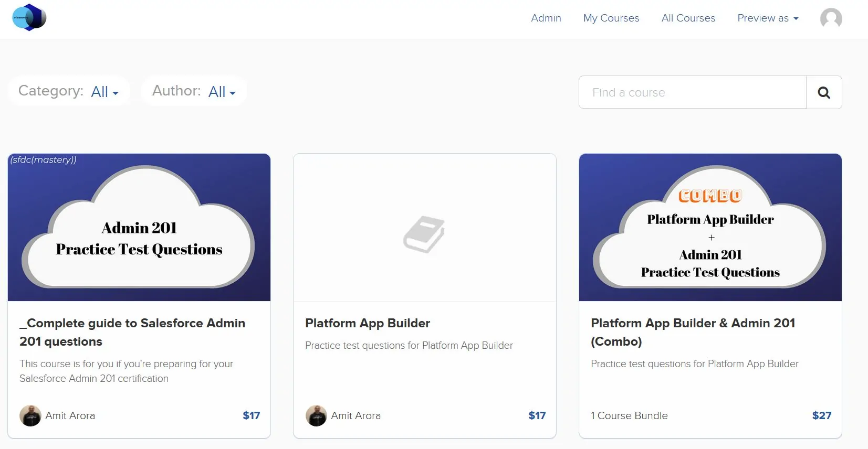Go to the Admin menu item
This screenshot has width=868, height=449.
coord(546,18)
